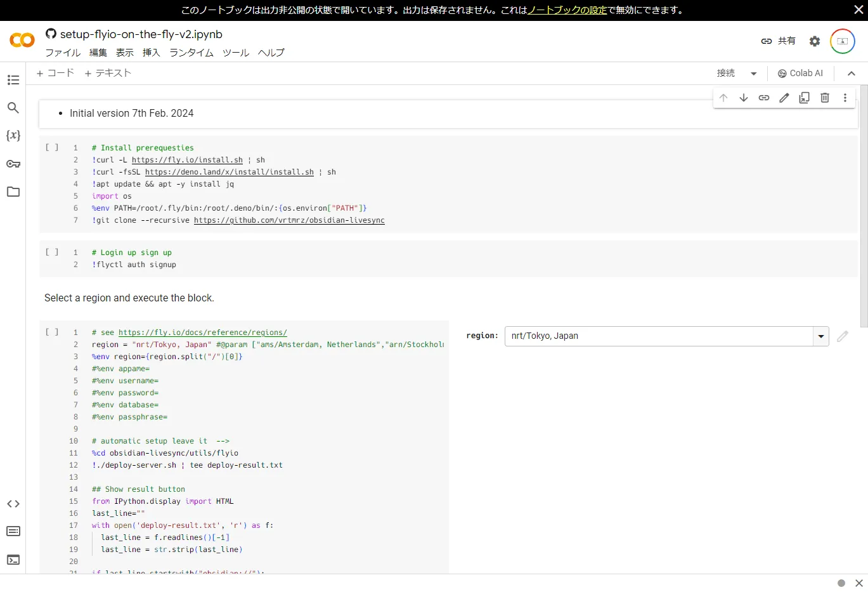Image resolution: width=868 pixels, height=592 pixels.
Task: Expand the 接続 runtime connection dropdown
Action: pyautogui.click(x=753, y=73)
